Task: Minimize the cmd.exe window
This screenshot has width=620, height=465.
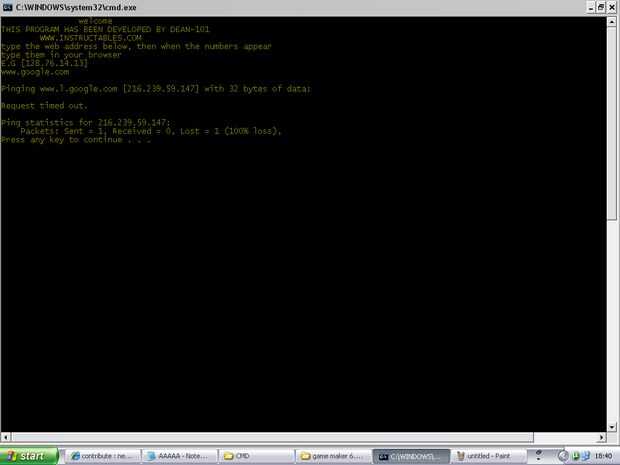Action: 591,8
